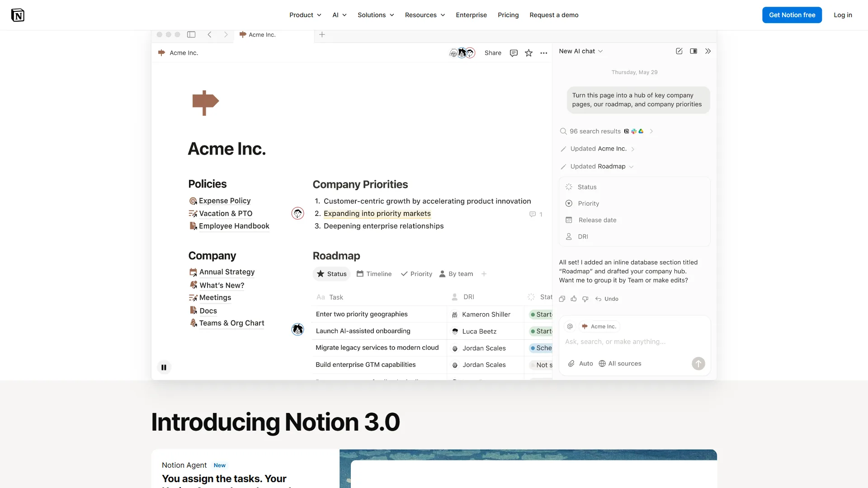
Task: Switch to the By team view tab
Action: pyautogui.click(x=456, y=274)
